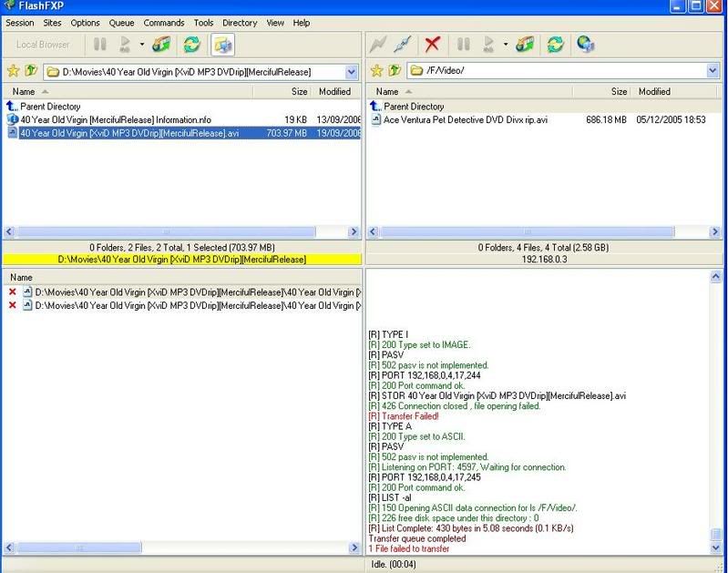Click the '1 File failed to transfer' line
728x573 pixels.
pos(409,548)
